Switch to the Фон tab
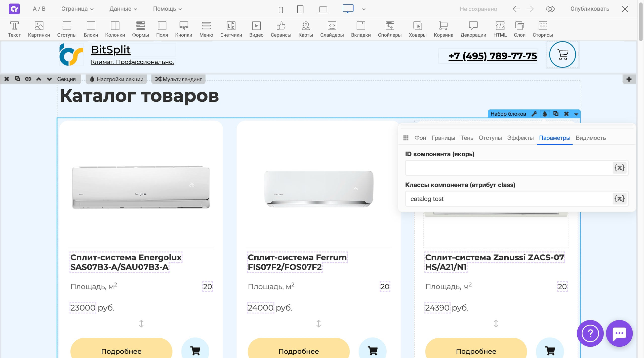The width and height of the screenshot is (644, 358). 420,138
